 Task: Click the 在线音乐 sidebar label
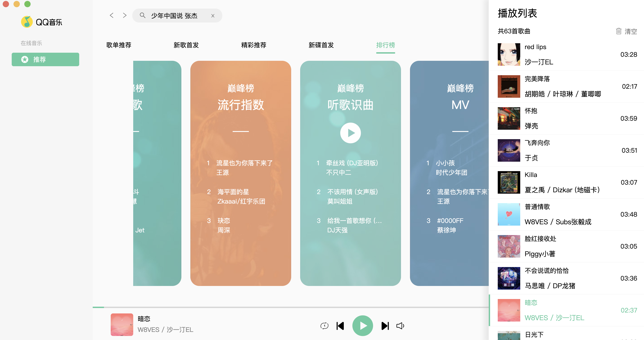pyautogui.click(x=31, y=43)
